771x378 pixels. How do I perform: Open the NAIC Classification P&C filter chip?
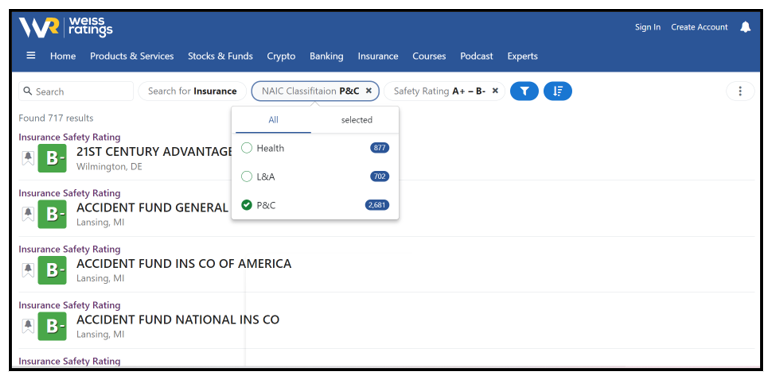point(315,91)
